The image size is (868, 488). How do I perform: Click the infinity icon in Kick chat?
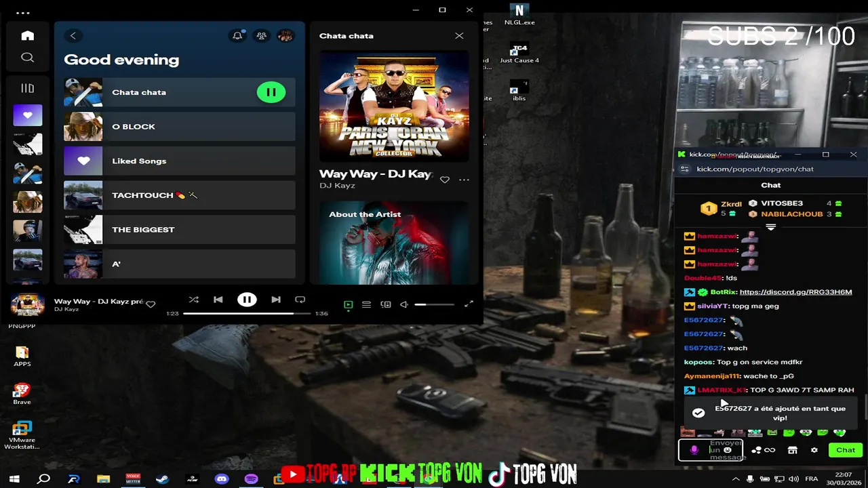point(770,450)
